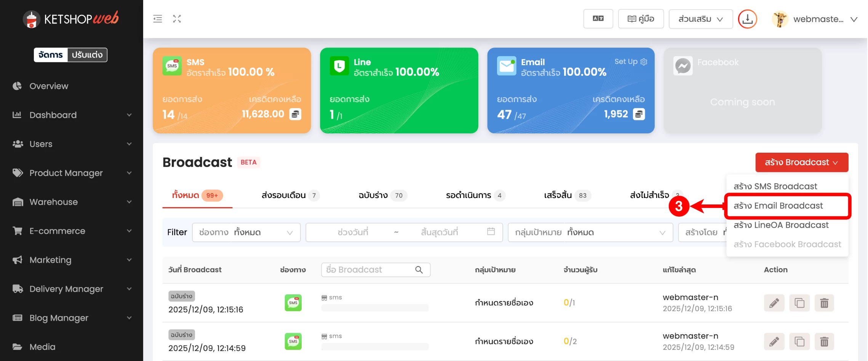Click the language switch icon button
Screen dimensions: 868x361
(x=598, y=19)
